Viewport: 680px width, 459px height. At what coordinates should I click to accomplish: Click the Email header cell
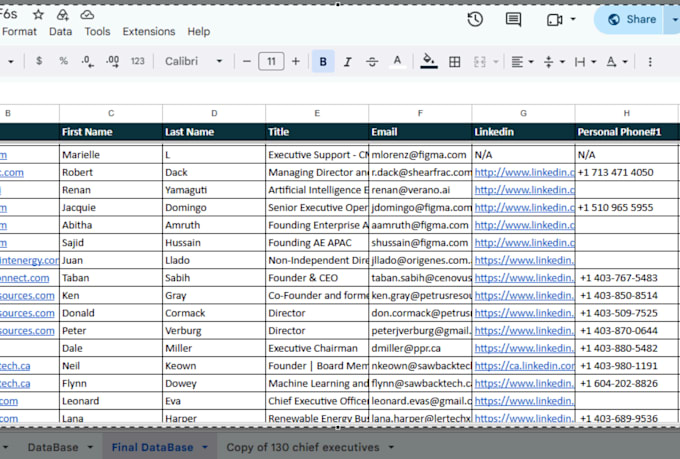(x=420, y=132)
